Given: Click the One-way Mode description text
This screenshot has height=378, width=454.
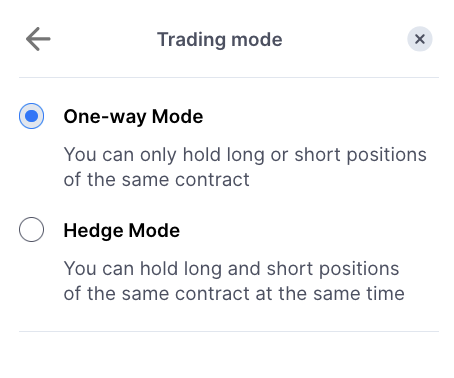Looking at the screenshot, I should (245, 167).
